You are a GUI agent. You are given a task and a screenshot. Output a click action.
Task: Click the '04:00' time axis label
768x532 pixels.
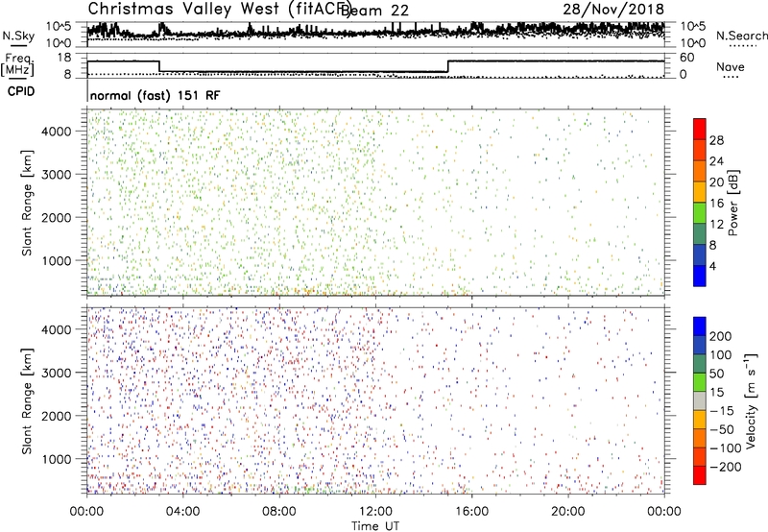click(182, 512)
